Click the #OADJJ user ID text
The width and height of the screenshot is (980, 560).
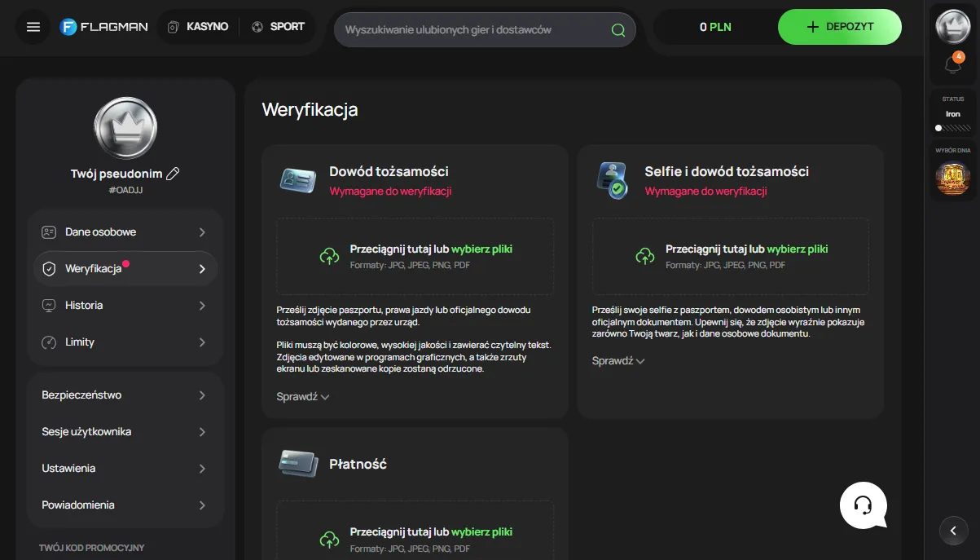point(125,190)
